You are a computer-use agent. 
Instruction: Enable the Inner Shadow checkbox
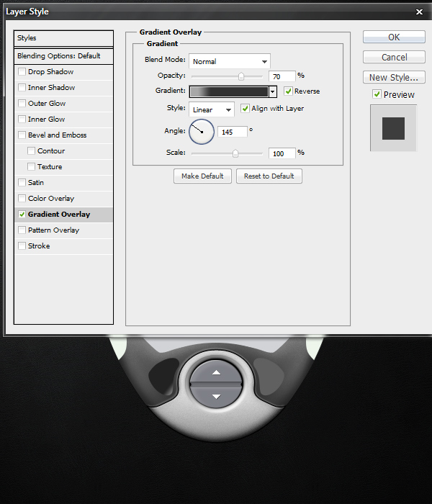tap(22, 87)
